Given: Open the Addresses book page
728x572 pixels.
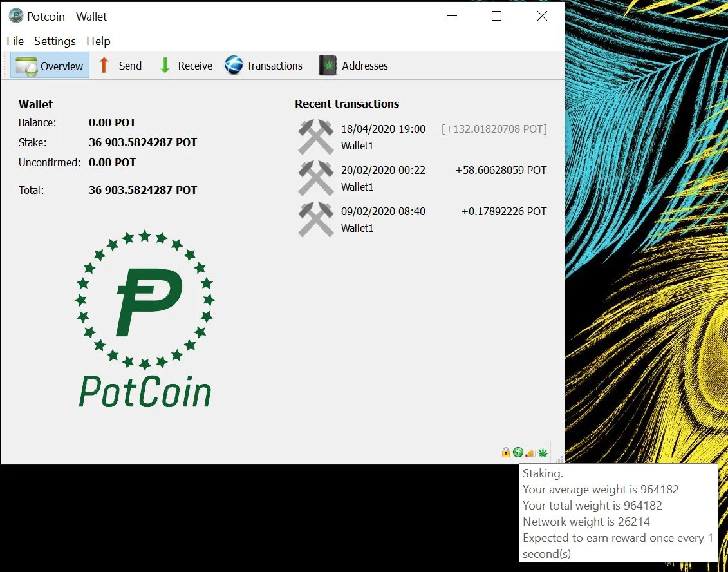Looking at the screenshot, I should (x=354, y=66).
